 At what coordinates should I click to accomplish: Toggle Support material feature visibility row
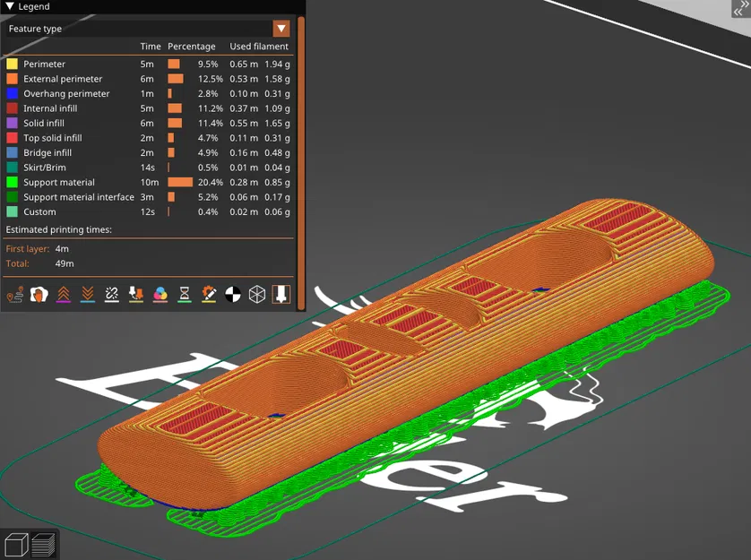coord(148,183)
